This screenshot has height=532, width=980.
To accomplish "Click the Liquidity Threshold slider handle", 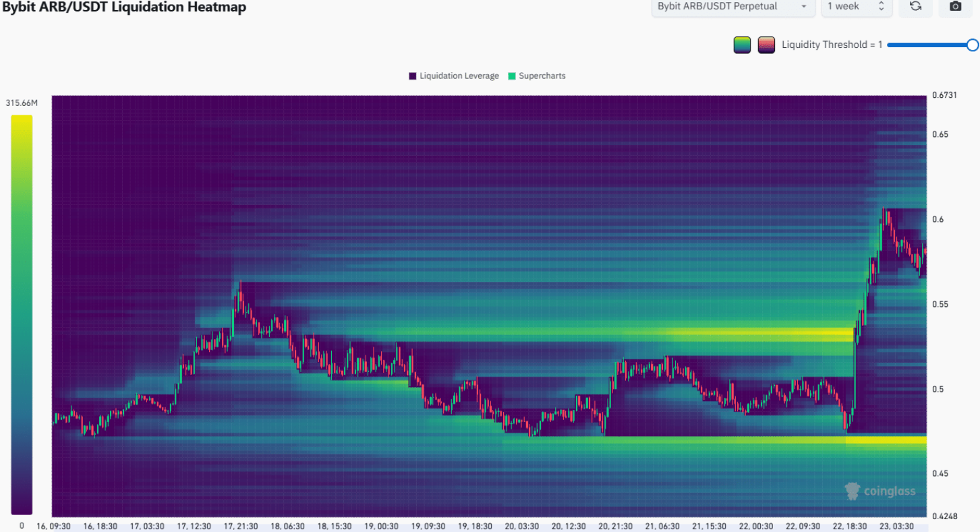I will [x=973, y=45].
